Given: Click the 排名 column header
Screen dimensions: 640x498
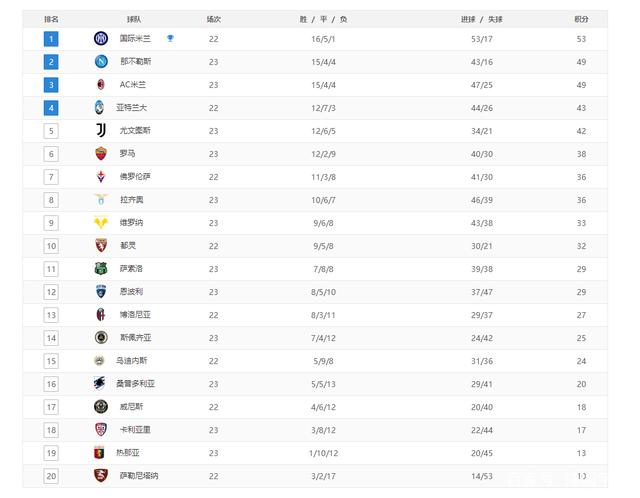Looking at the screenshot, I should tap(52, 19).
